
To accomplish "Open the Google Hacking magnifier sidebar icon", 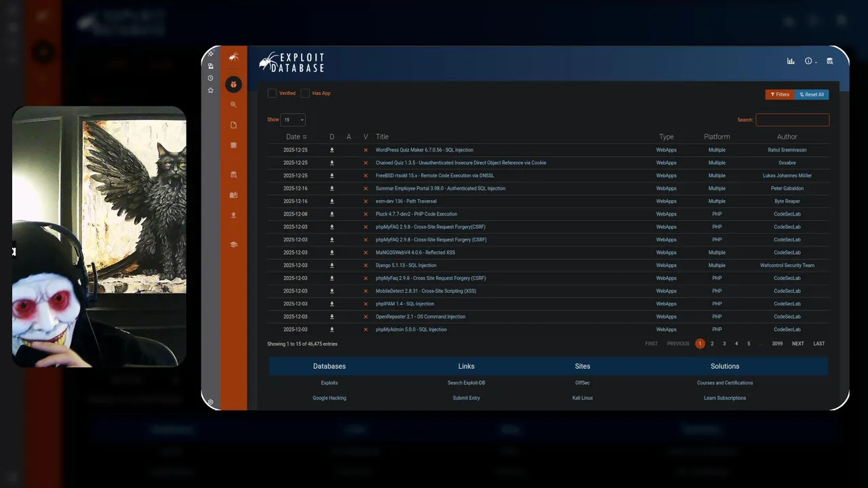I will [x=233, y=105].
